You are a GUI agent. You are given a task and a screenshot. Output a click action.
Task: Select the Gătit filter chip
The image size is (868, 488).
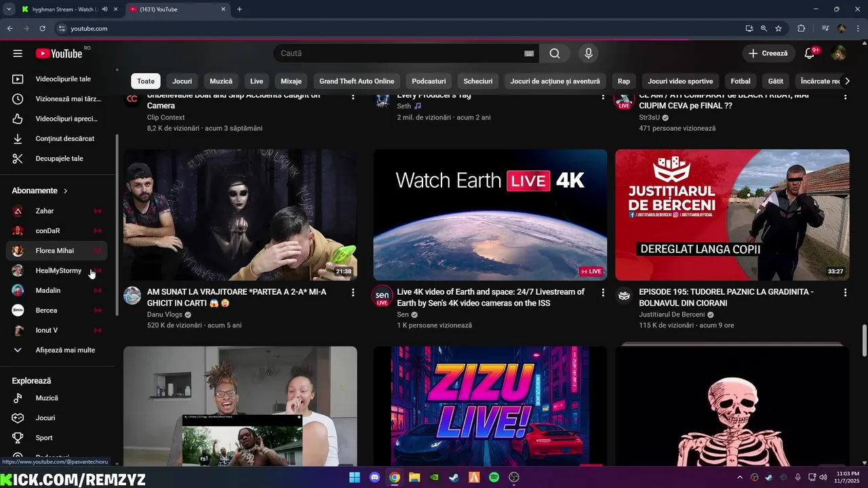(x=776, y=81)
